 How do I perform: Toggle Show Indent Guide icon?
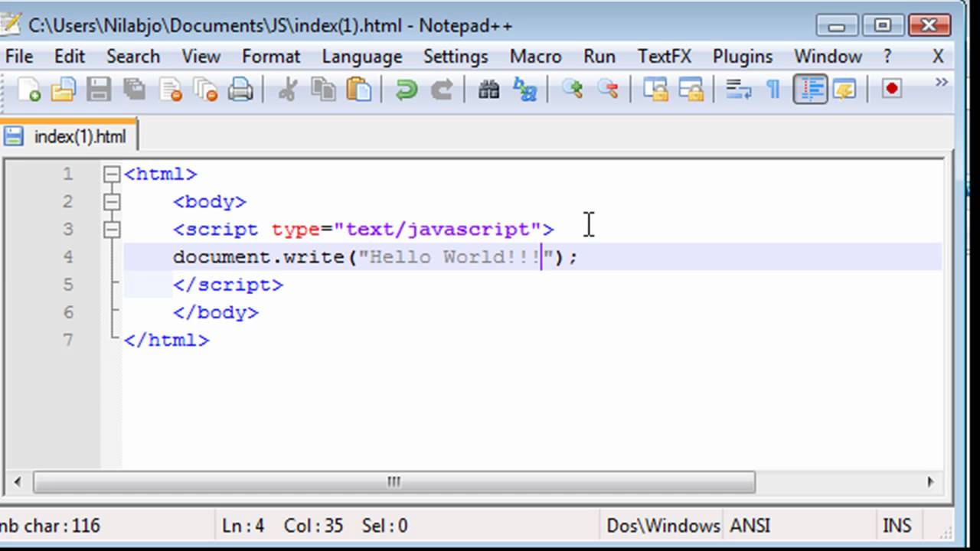tap(809, 90)
